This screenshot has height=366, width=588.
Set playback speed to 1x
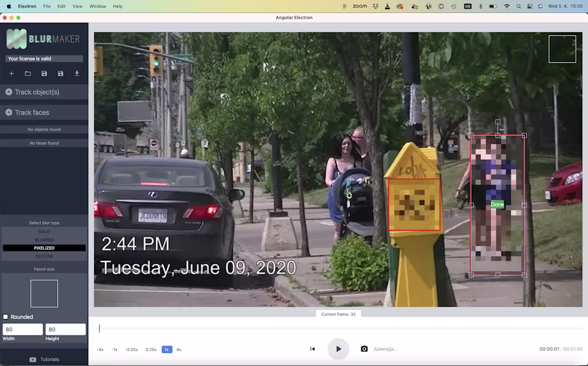tap(167, 349)
